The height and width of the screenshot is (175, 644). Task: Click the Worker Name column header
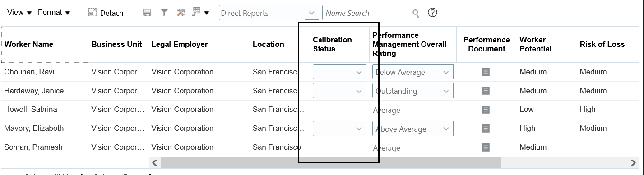click(x=29, y=44)
